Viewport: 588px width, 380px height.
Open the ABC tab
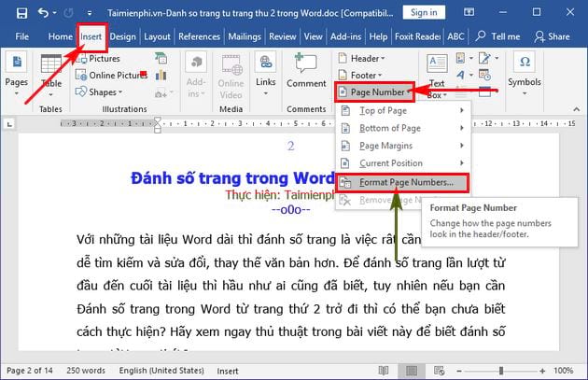[x=455, y=36]
